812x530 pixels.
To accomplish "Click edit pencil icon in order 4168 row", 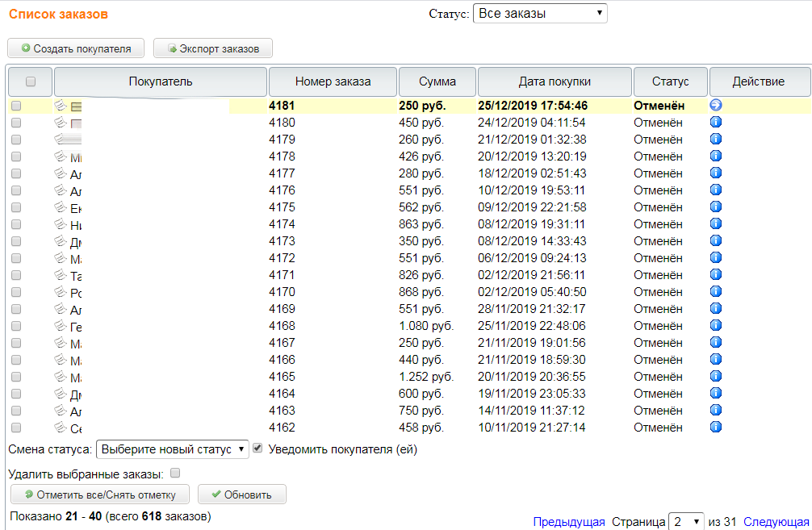I will pos(61,326).
